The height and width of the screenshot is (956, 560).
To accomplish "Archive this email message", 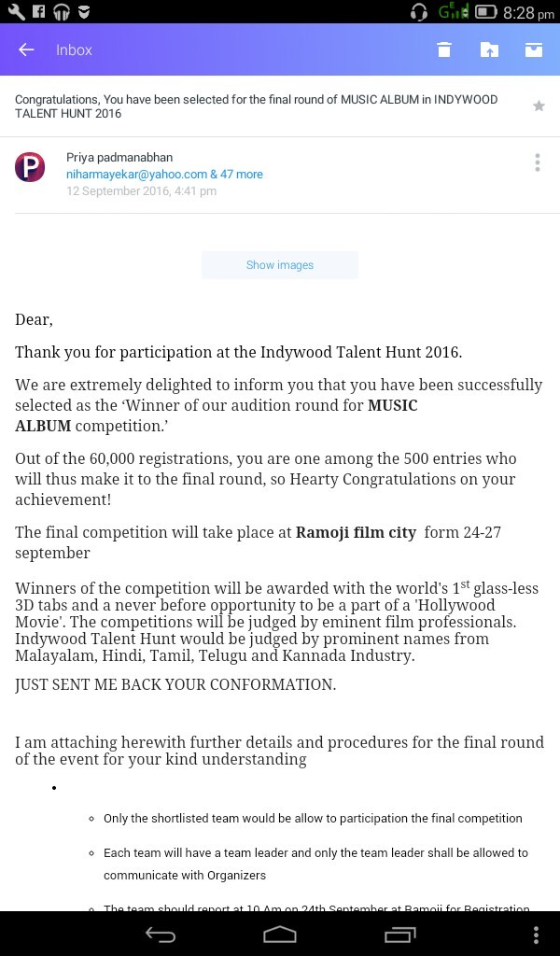I will click(x=533, y=49).
